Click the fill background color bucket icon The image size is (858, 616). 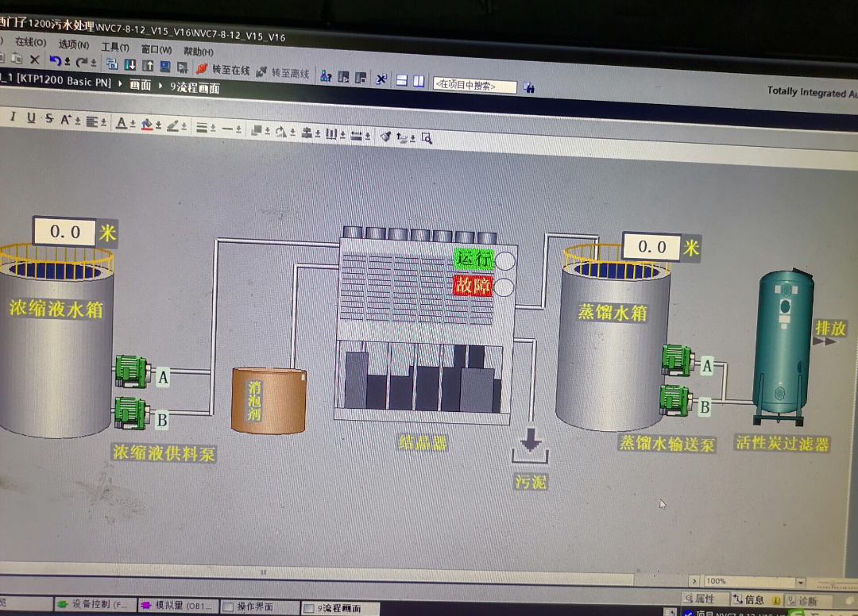pos(147,124)
